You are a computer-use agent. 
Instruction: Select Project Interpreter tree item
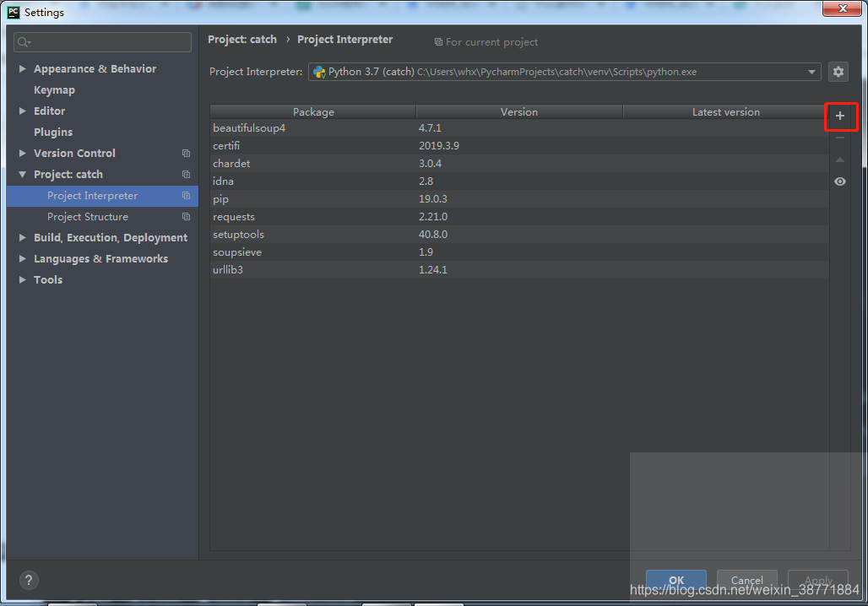(x=102, y=196)
